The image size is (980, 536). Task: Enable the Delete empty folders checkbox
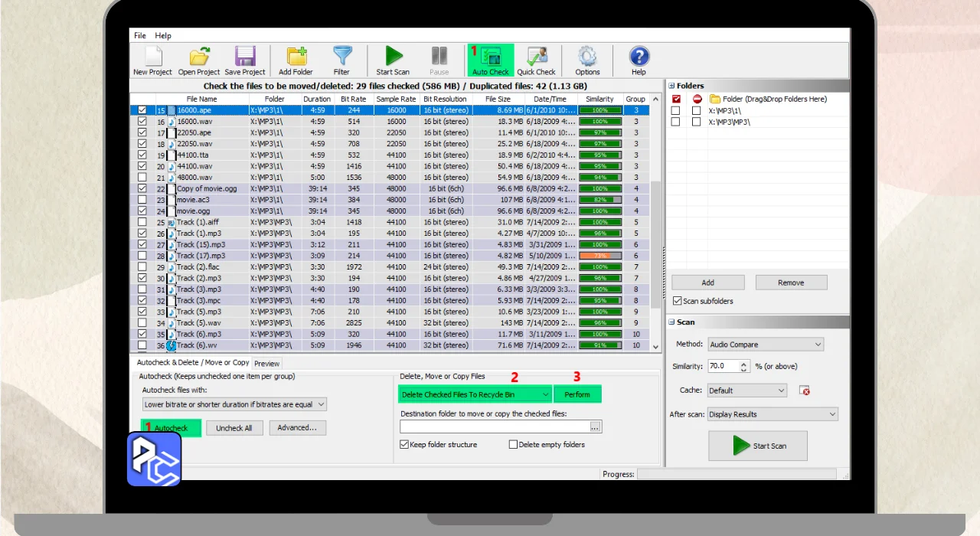(x=513, y=444)
